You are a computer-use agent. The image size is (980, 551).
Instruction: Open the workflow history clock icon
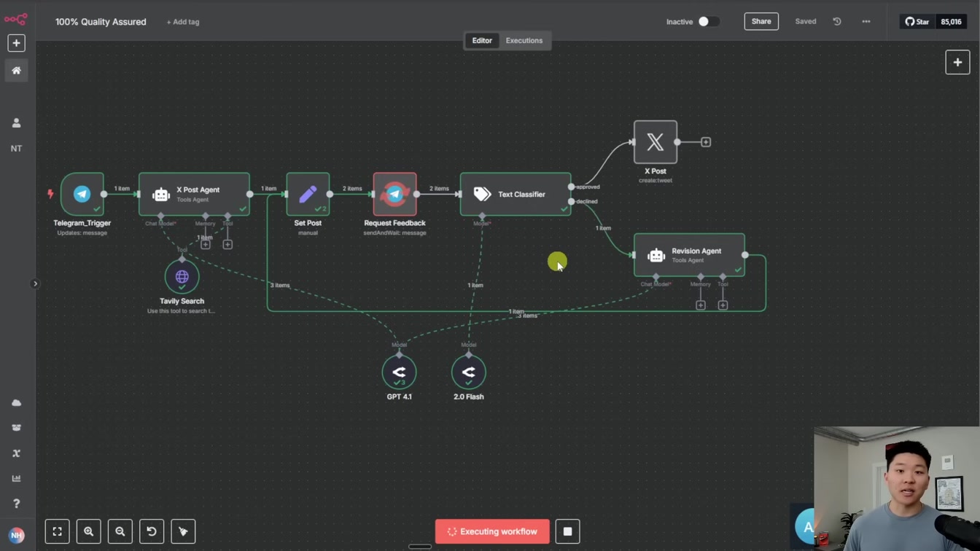837,22
